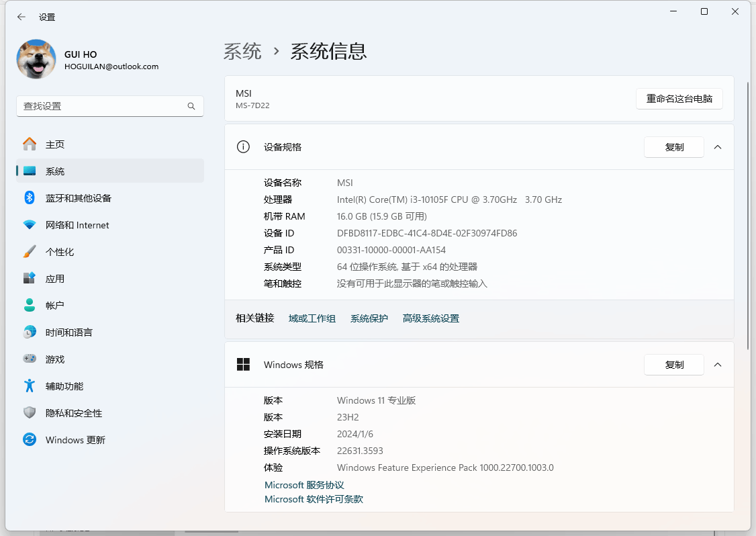This screenshot has height=536, width=756.
Task: Click the Wi-Fi icon for 网络和 Internet
Action: click(30, 225)
